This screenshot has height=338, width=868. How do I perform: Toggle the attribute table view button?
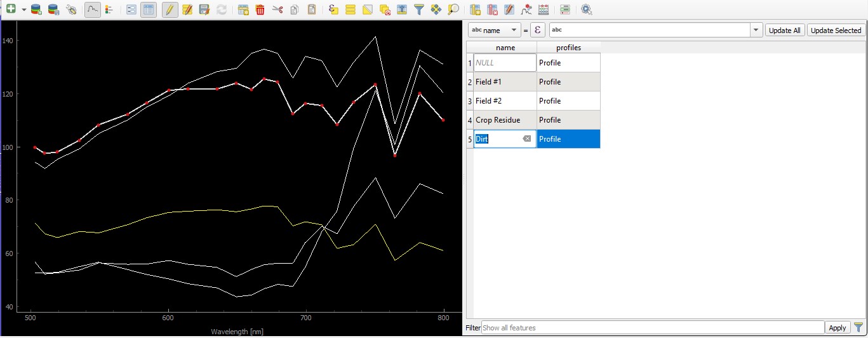click(x=149, y=10)
